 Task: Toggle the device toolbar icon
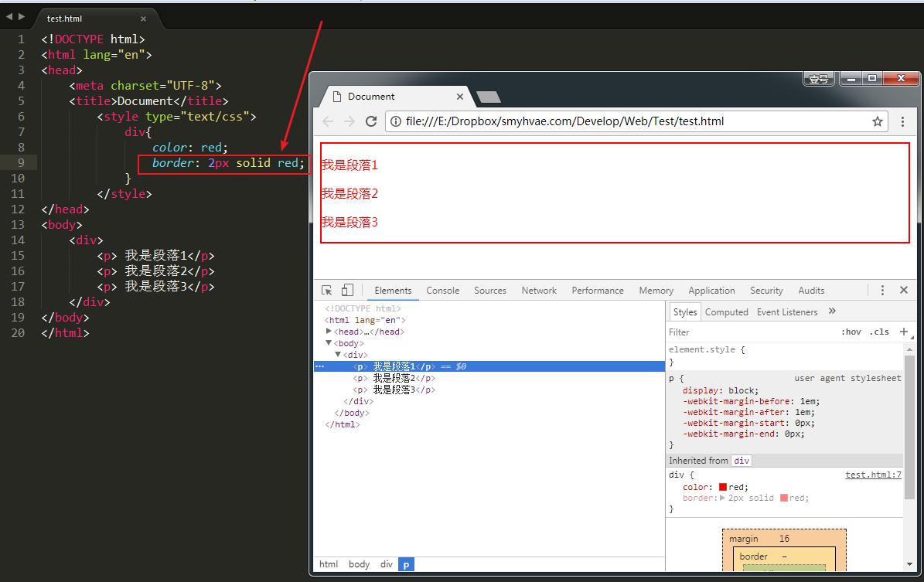[348, 290]
